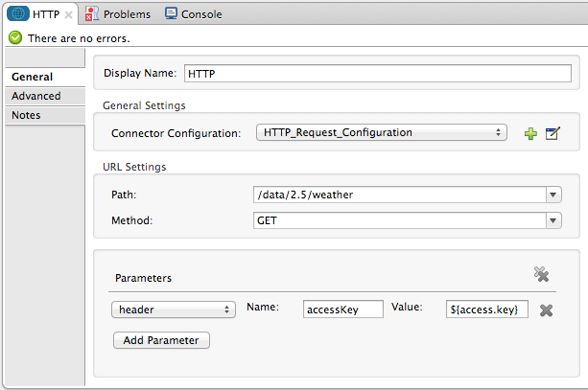This screenshot has height=390, width=588.
Task: Open the Advanced settings tab
Action: pos(35,96)
